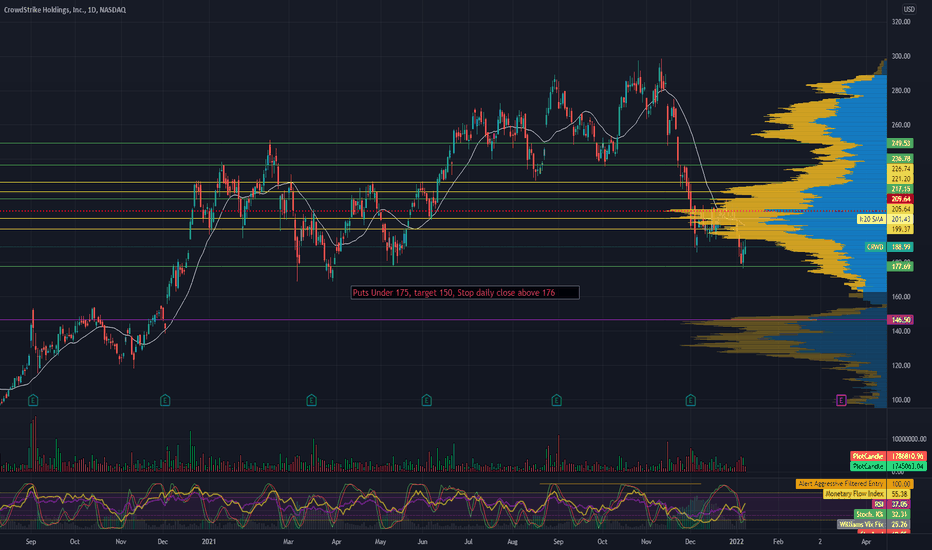Click the 236.78 price level label

pyautogui.click(x=901, y=159)
